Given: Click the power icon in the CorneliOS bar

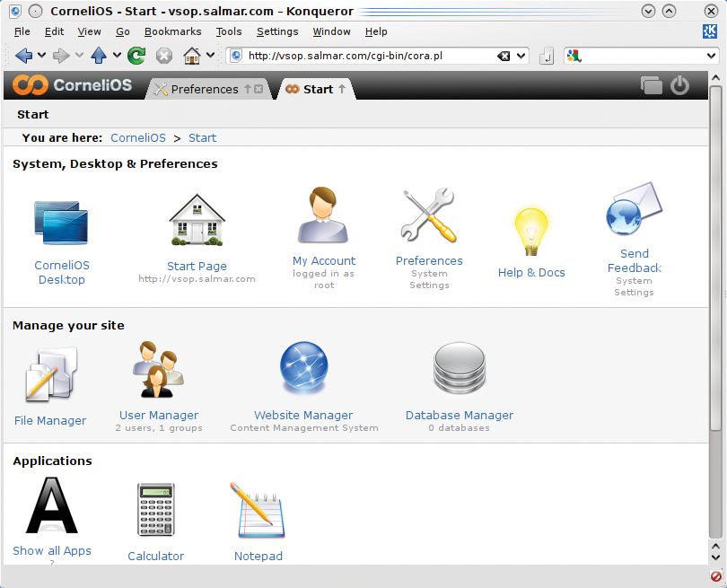Looking at the screenshot, I should 679,86.
